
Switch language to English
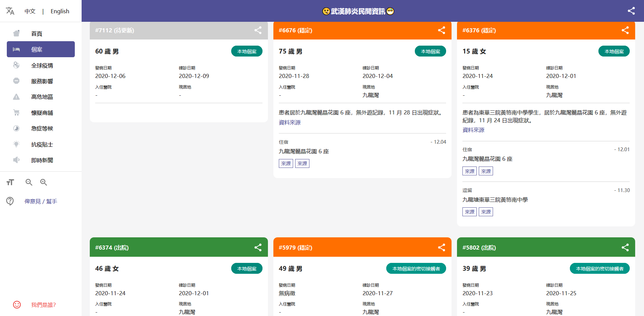(x=60, y=11)
